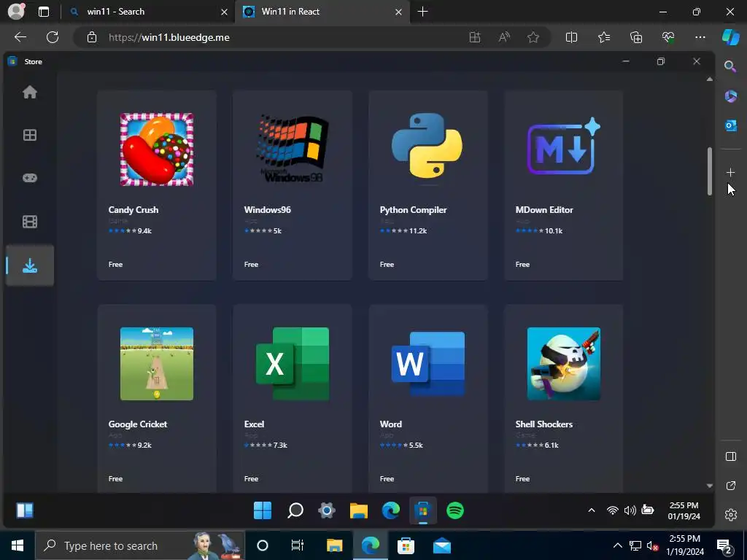
Task: Open the Edge sidebar search icon
Action: [x=729, y=66]
